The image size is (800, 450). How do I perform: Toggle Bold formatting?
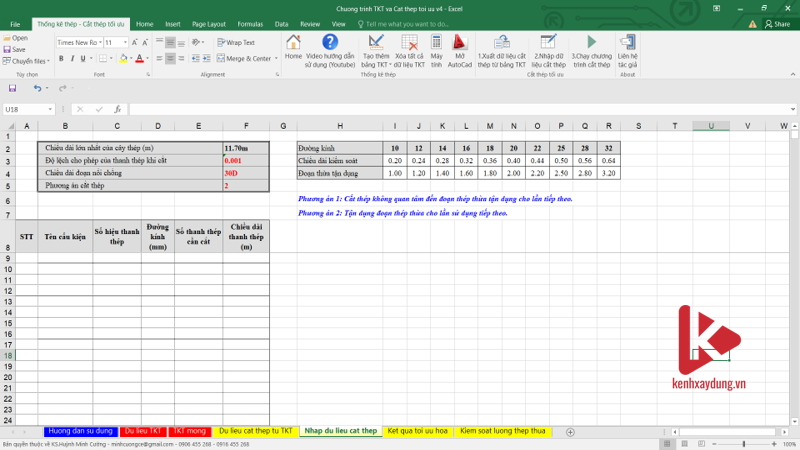tap(61, 59)
